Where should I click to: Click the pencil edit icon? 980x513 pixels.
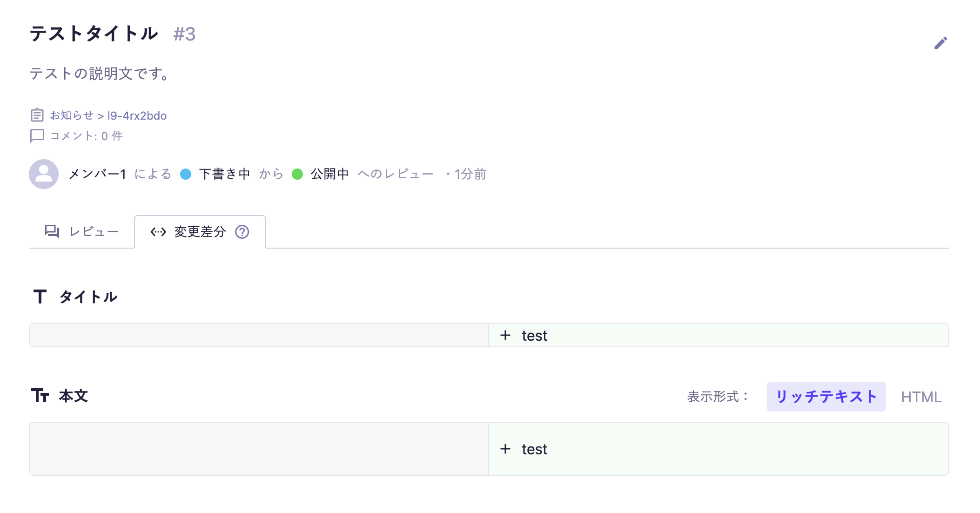(940, 43)
